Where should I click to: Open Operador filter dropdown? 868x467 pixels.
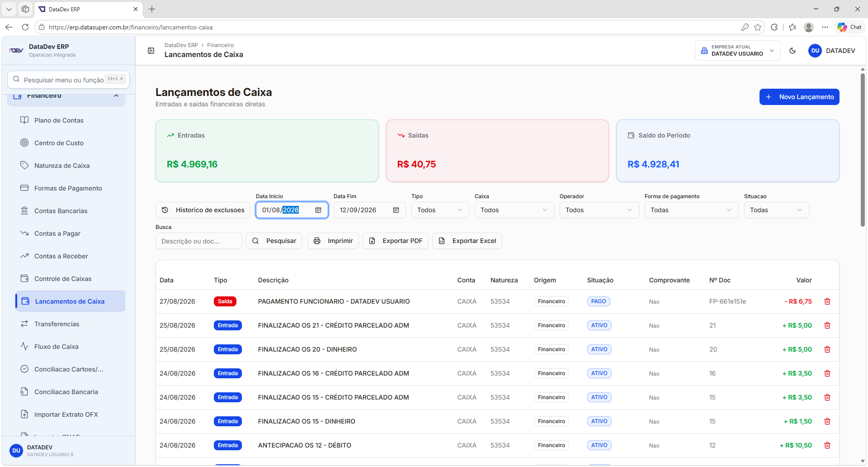(599, 210)
